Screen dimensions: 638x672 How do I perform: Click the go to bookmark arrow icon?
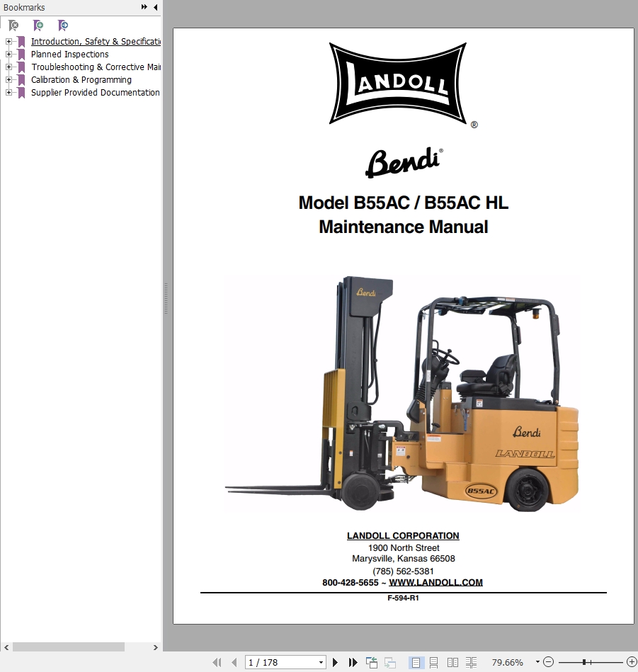pos(63,25)
